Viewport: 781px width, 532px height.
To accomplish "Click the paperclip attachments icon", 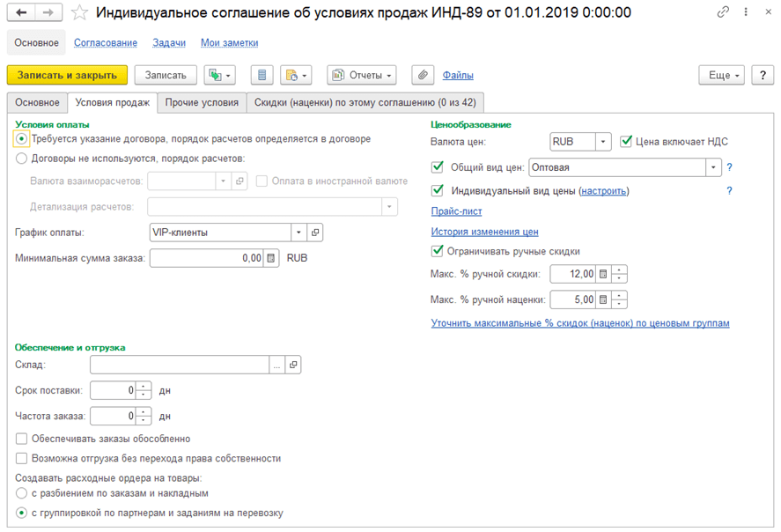I will (x=424, y=76).
